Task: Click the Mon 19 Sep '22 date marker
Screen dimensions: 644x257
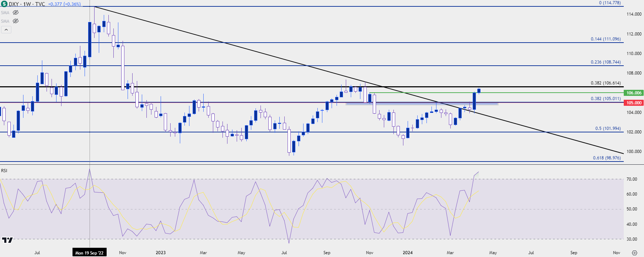Action: coord(89,253)
